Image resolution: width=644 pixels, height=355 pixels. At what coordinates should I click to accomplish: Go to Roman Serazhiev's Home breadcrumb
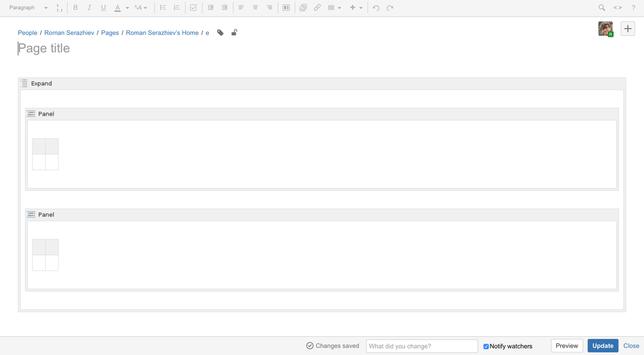162,33
